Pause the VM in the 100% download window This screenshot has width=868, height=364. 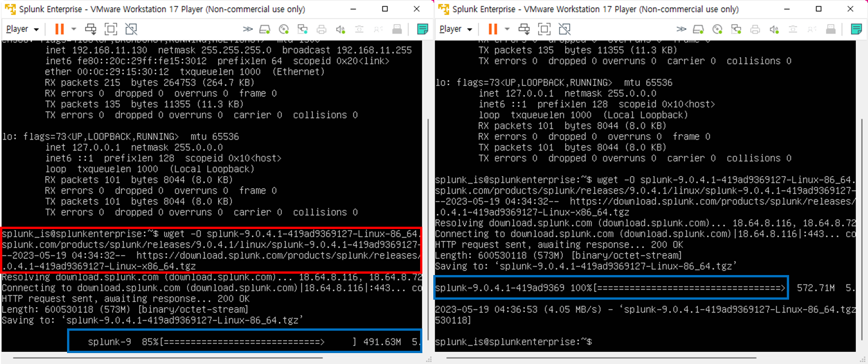493,29
